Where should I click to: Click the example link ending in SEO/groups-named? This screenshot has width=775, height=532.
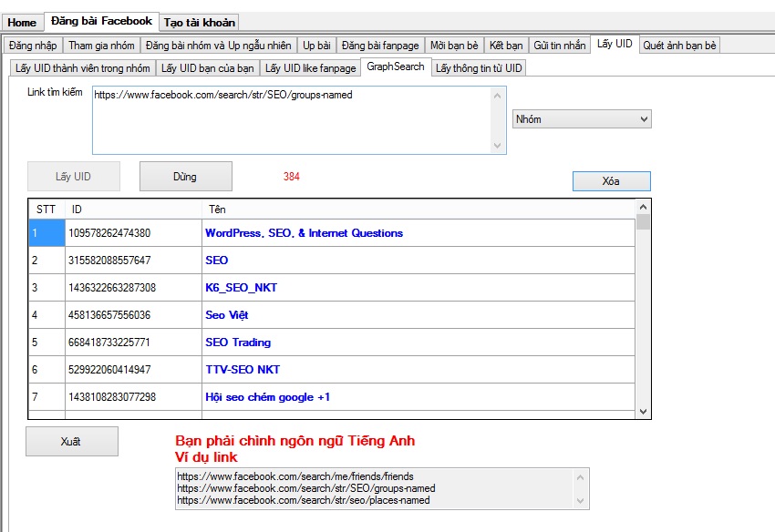306,488
